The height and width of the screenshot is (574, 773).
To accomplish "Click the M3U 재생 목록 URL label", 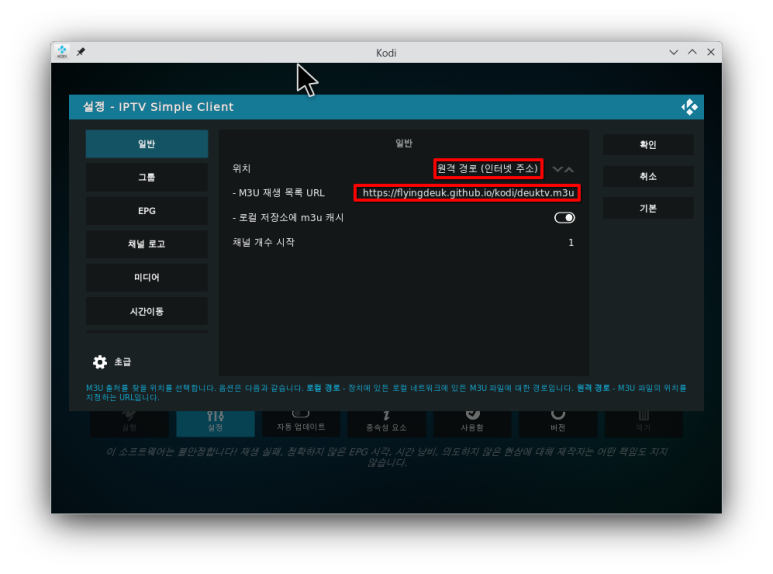I will point(279,193).
